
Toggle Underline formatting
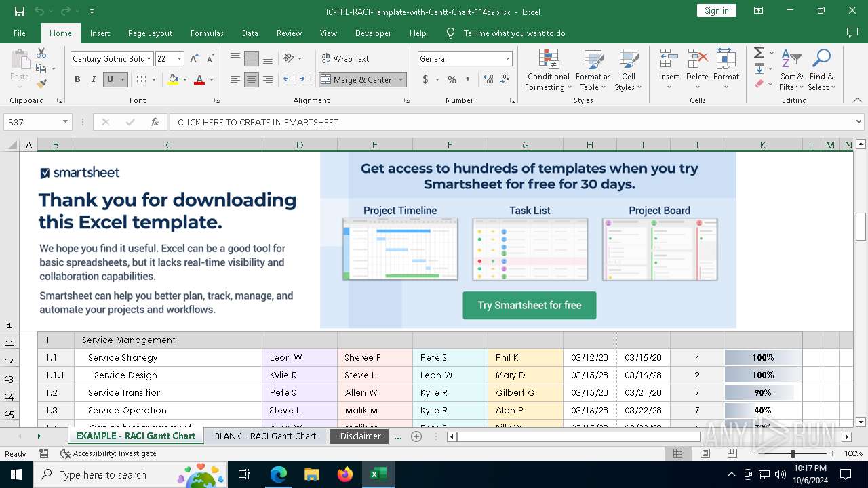pos(110,79)
